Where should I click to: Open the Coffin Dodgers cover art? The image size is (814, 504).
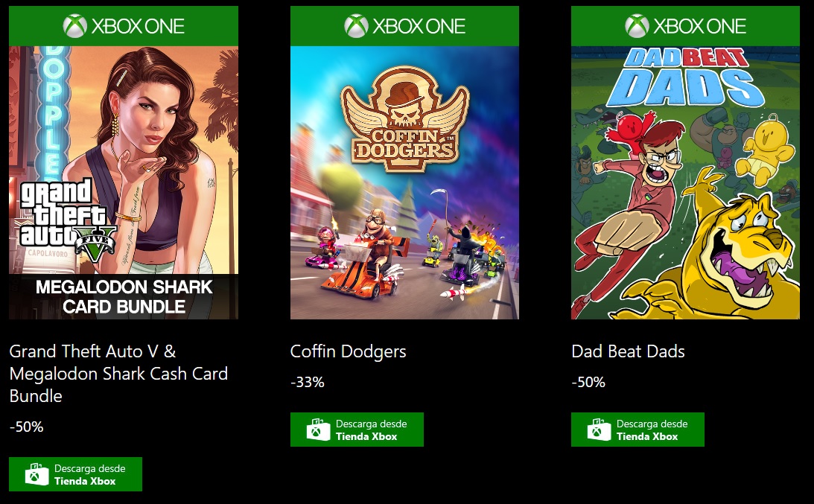[404, 182]
